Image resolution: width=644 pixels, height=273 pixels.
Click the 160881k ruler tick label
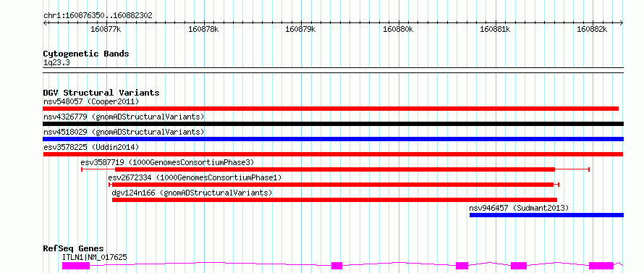[x=495, y=29]
